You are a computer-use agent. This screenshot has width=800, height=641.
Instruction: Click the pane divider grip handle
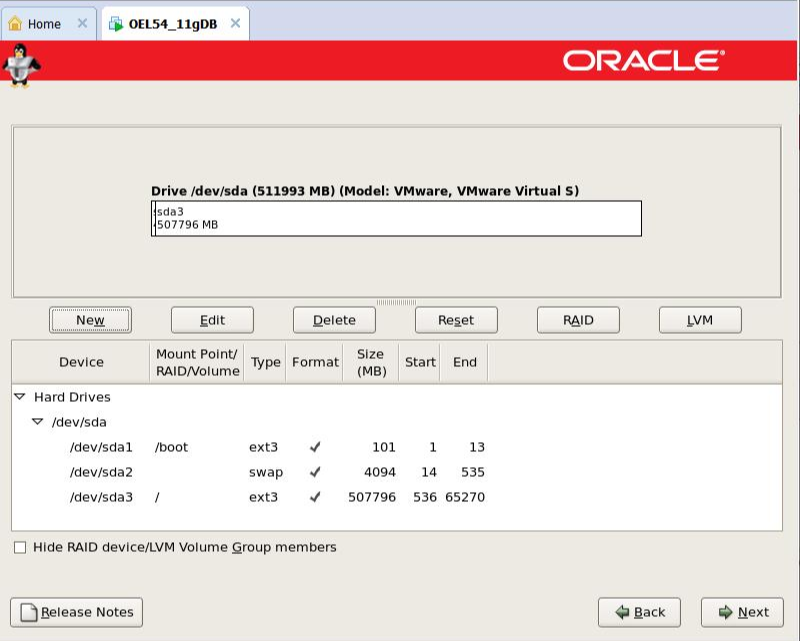[396, 302]
